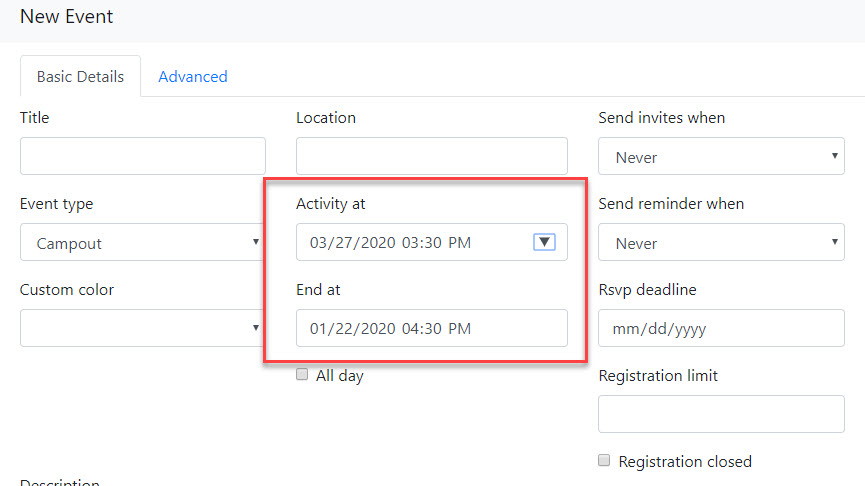Switch to the Advanced tab

tap(192, 76)
